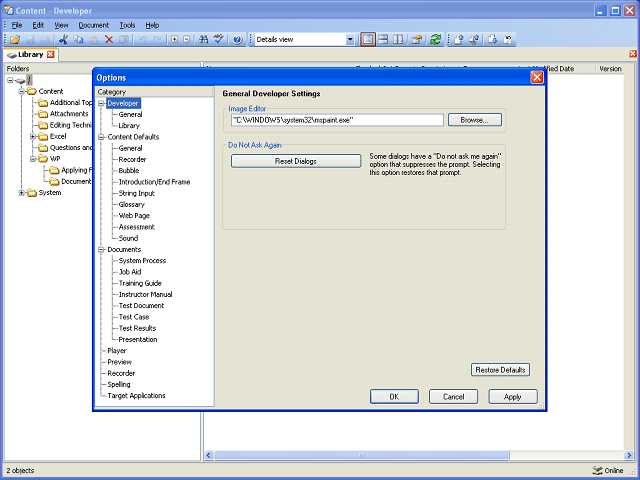Click the red X Delete toolbar icon
This screenshot has height=480, width=640.
pos(109,40)
